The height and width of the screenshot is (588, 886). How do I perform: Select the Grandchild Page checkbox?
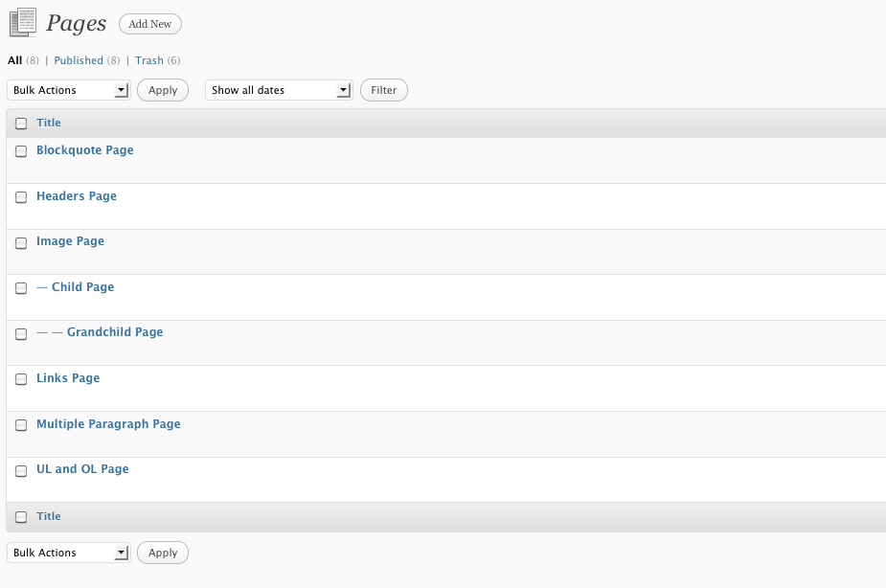coord(21,334)
